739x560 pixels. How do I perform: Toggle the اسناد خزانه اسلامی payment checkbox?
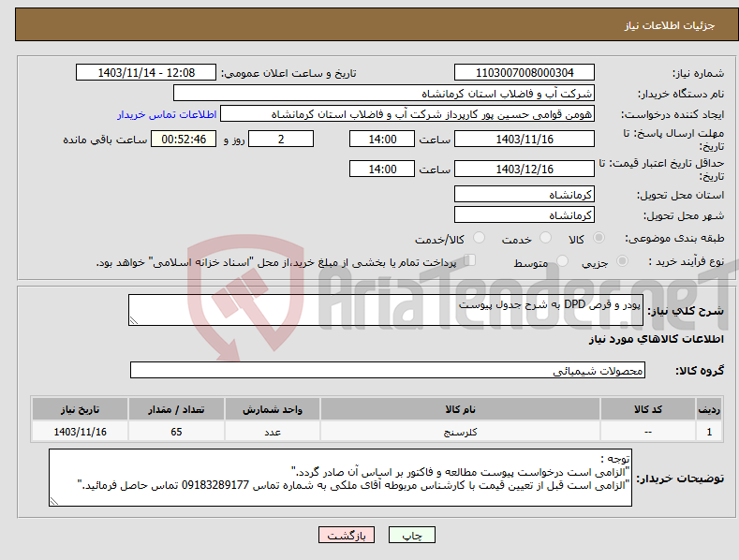click(x=470, y=260)
